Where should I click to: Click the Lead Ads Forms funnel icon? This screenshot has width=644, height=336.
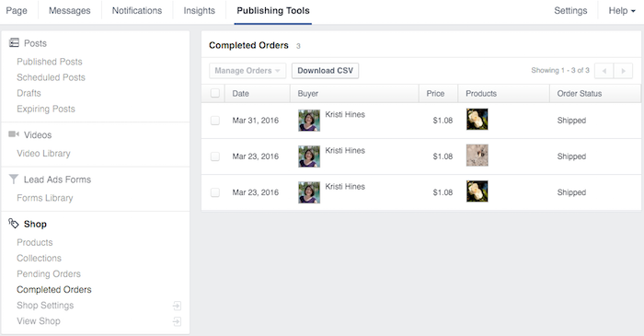[x=14, y=180]
